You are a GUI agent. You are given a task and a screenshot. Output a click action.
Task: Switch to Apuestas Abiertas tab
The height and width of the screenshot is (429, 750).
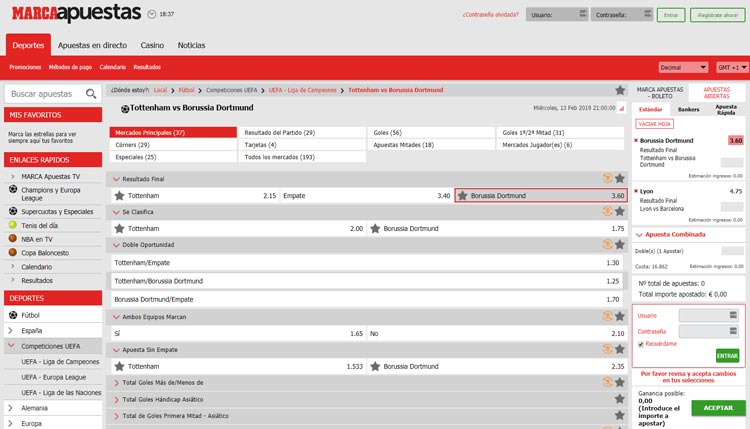(717, 93)
